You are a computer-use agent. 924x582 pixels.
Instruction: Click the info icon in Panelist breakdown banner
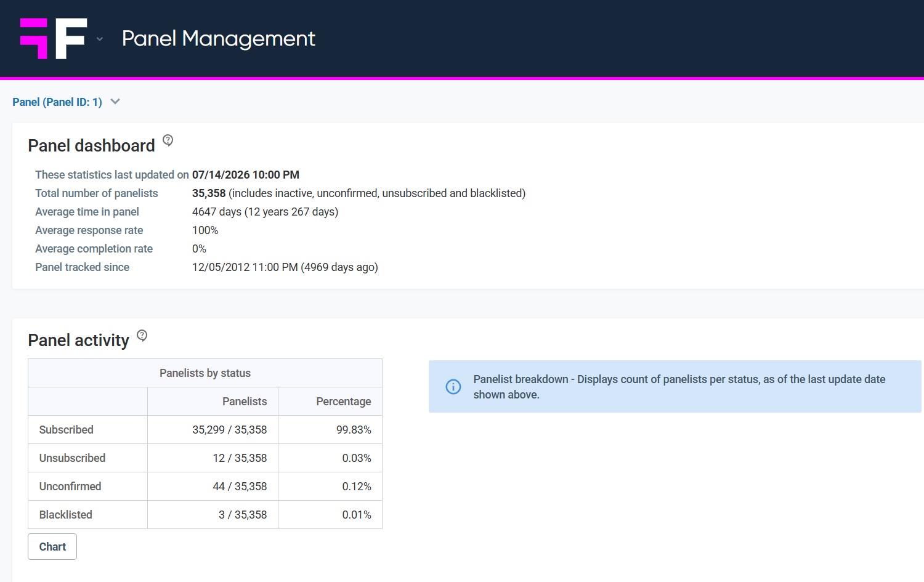[x=453, y=387]
